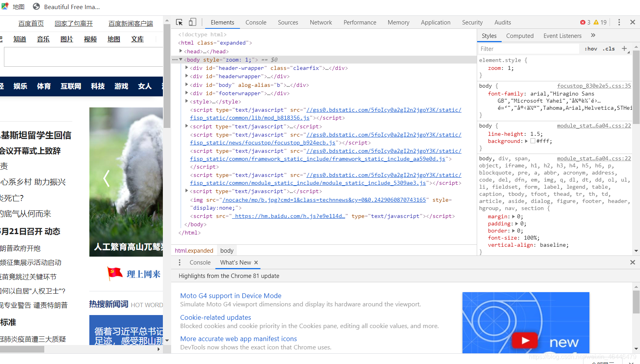
Task: Click the yellow warnings count icon
Action: click(596, 23)
